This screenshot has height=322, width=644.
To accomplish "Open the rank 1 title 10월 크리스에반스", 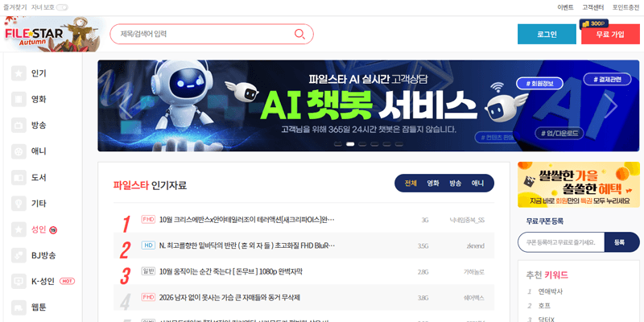I will [247, 219].
